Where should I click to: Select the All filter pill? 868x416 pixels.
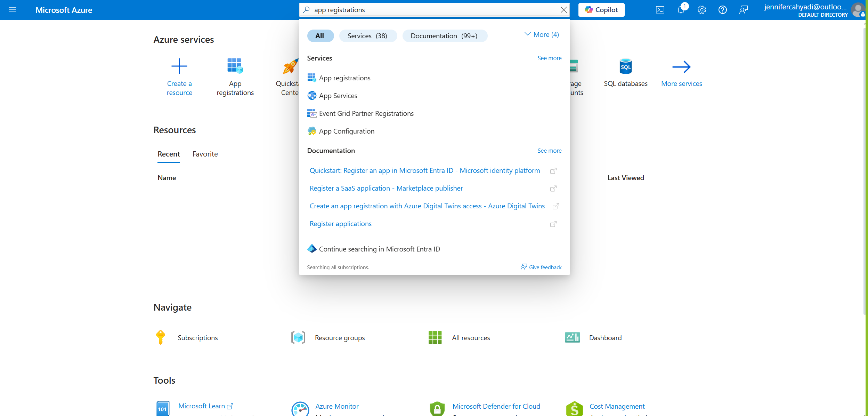pos(320,36)
